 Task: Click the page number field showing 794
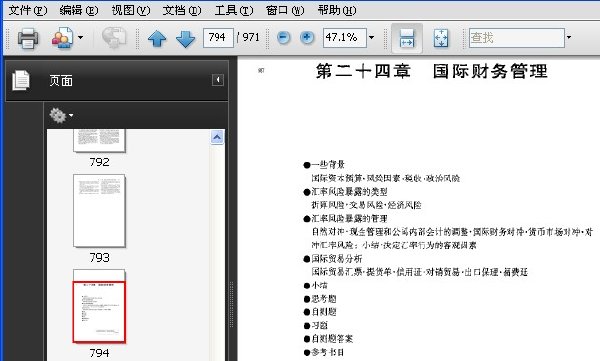(218, 38)
